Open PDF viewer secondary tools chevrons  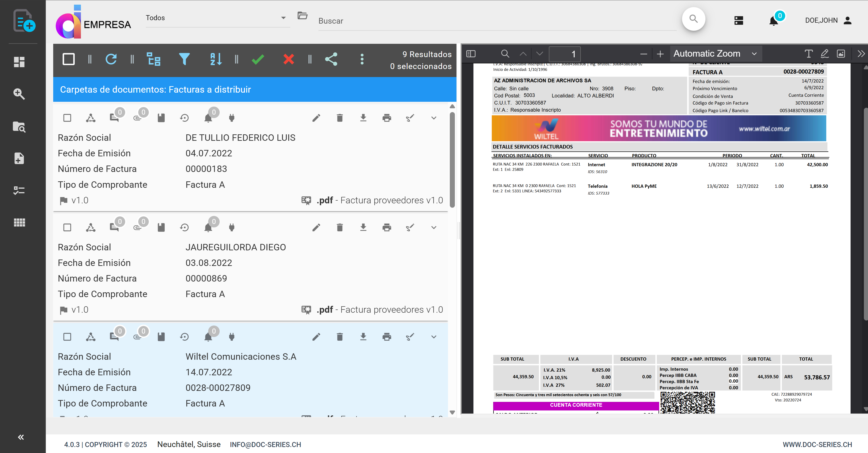pos(861,54)
